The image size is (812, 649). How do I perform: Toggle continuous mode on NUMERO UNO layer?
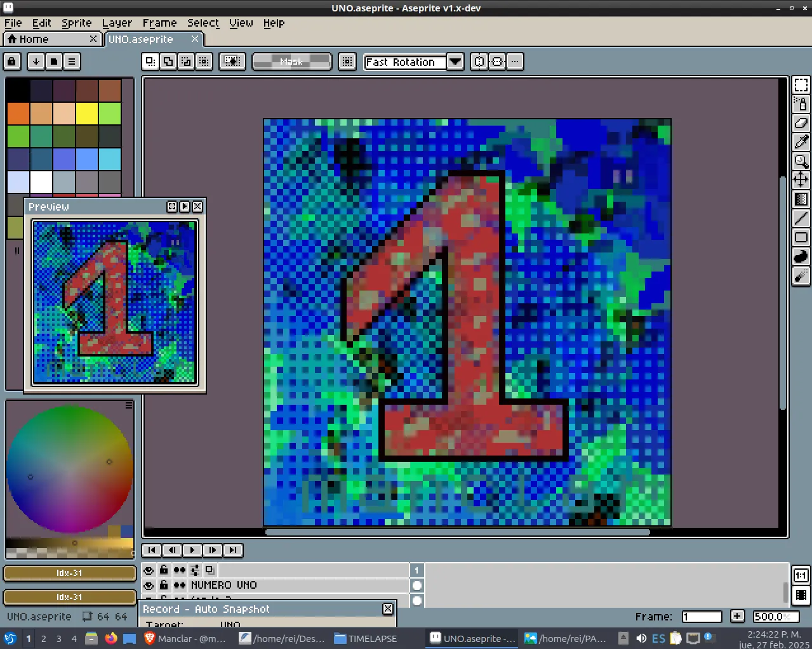(180, 586)
